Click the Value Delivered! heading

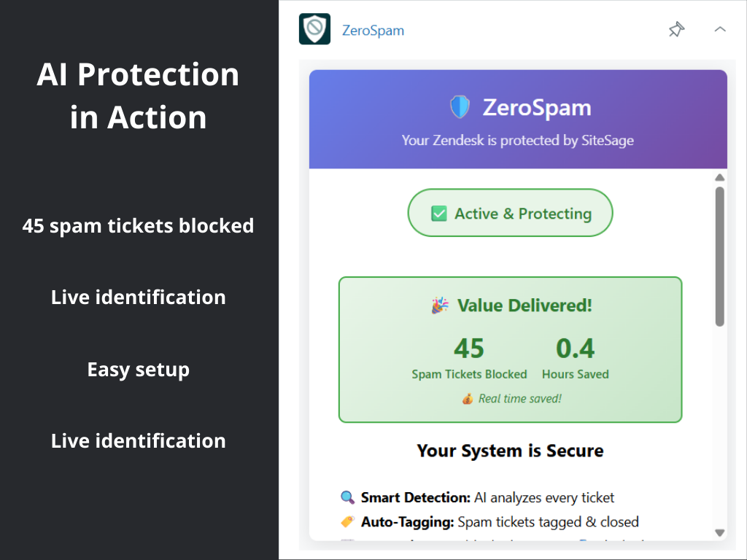coord(524,306)
